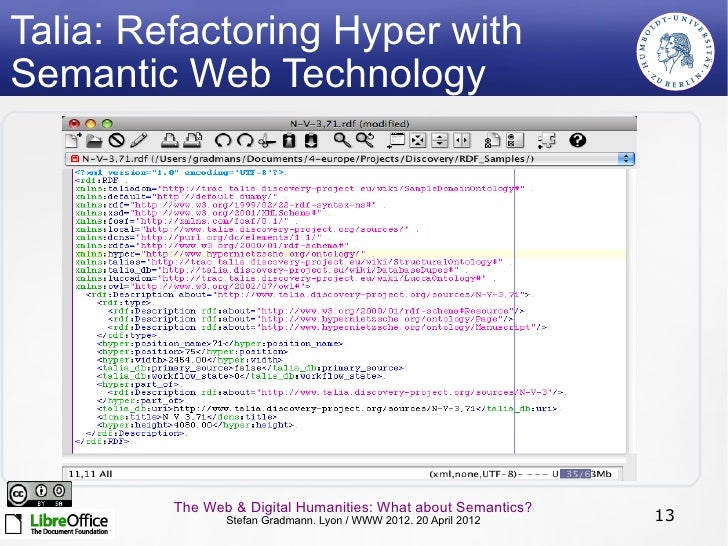
Task: Click the form/list panel icon beside it
Action: coord(514,140)
